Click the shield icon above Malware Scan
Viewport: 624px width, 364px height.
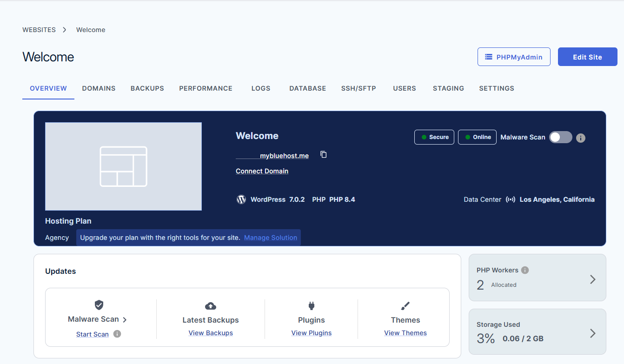pyautogui.click(x=99, y=305)
